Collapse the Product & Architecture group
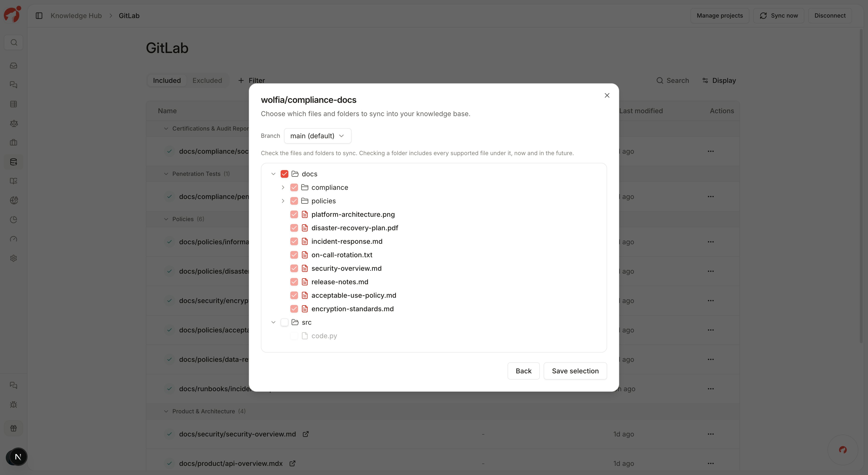Viewport: 868px width, 475px height. (x=166, y=411)
